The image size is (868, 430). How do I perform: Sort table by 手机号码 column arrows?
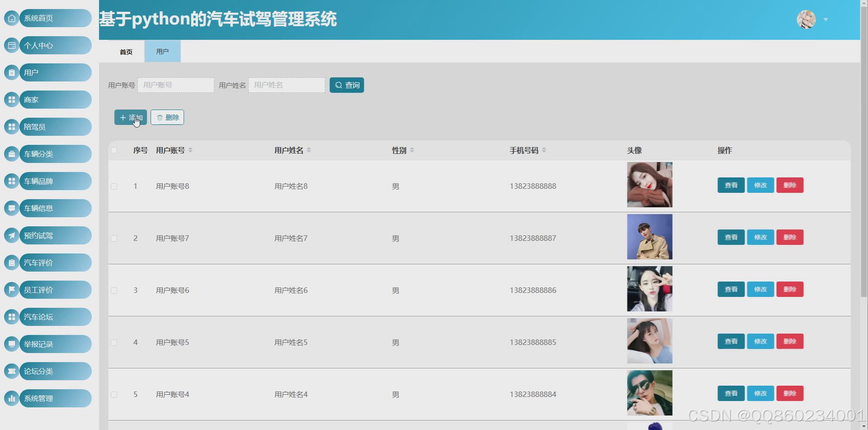click(544, 150)
